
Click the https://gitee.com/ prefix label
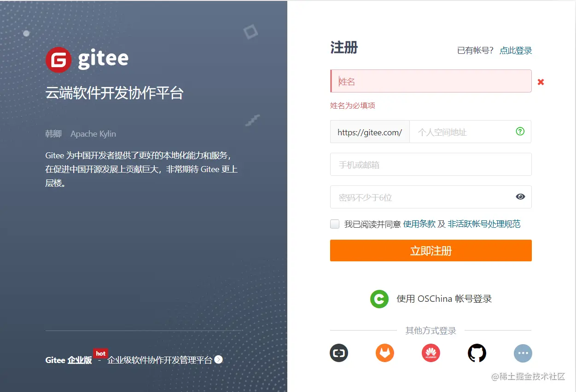[x=370, y=132]
